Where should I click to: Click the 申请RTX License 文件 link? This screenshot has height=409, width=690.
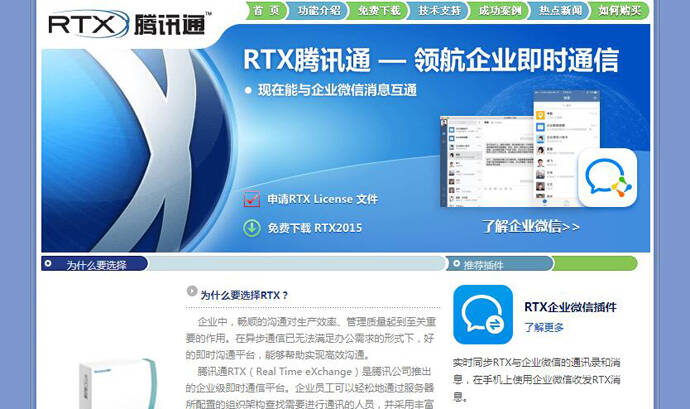[x=322, y=199]
